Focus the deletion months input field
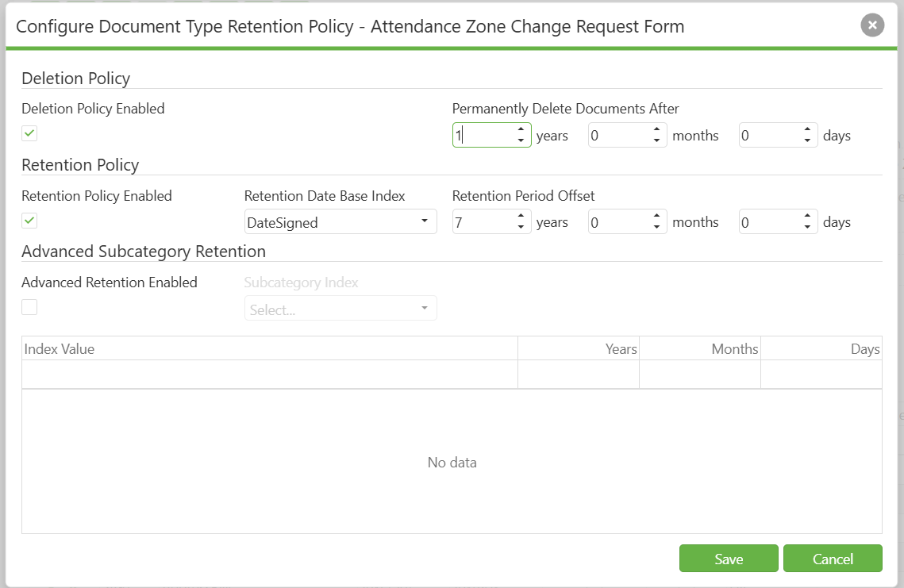 click(619, 136)
